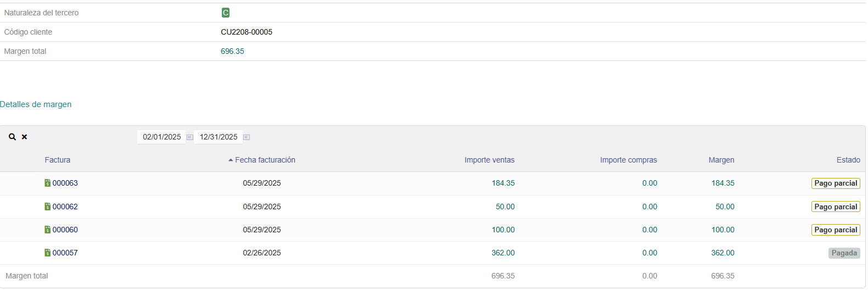Sort by Estado column header
This screenshot has height=290, width=868.
pyautogui.click(x=848, y=160)
